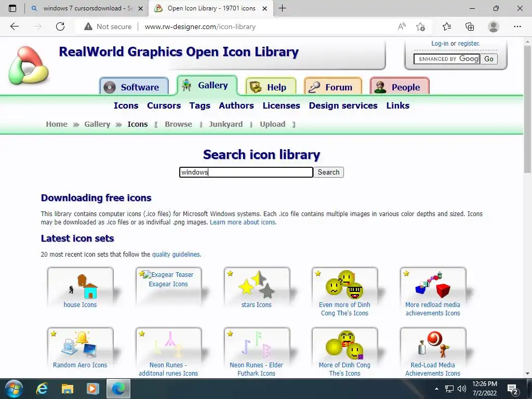This screenshot has width=532, height=399.
Task: Open Icons submenu item
Action: [x=126, y=105]
